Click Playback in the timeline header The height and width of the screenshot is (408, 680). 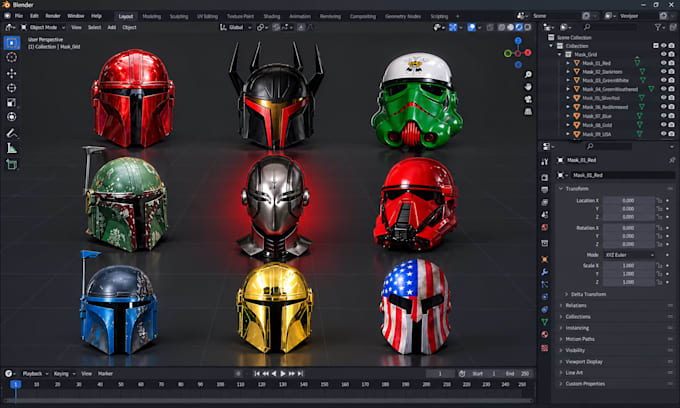click(x=33, y=374)
